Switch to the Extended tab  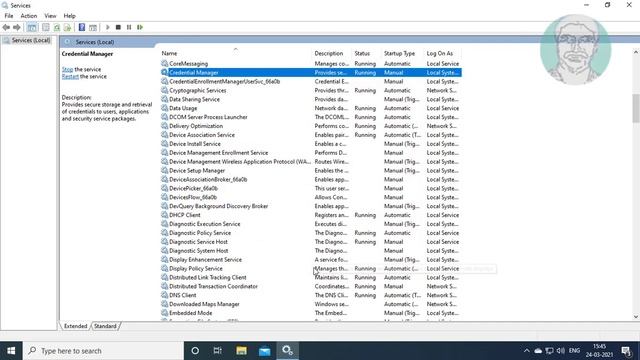pyautogui.click(x=76, y=326)
